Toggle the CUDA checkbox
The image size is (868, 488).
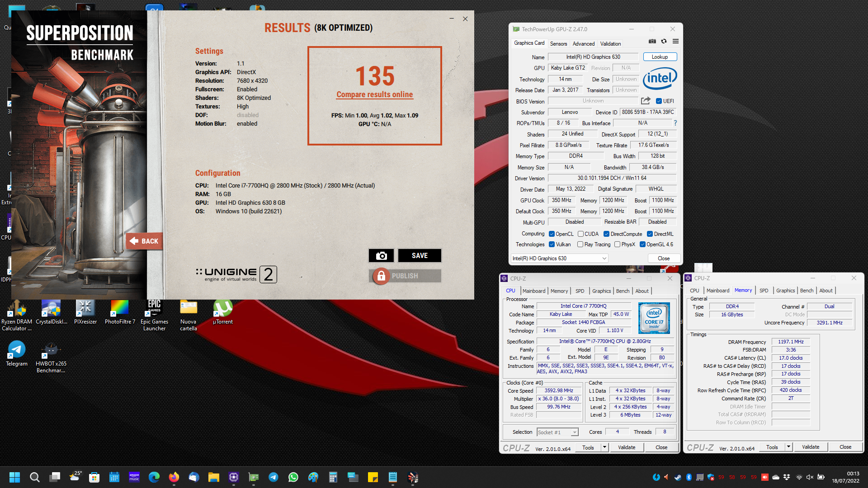click(580, 234)
